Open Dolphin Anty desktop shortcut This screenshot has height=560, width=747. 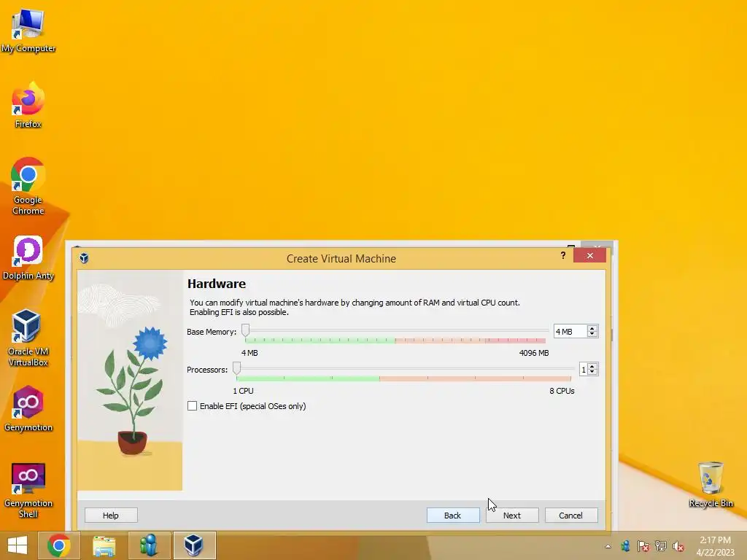point(28,257)
